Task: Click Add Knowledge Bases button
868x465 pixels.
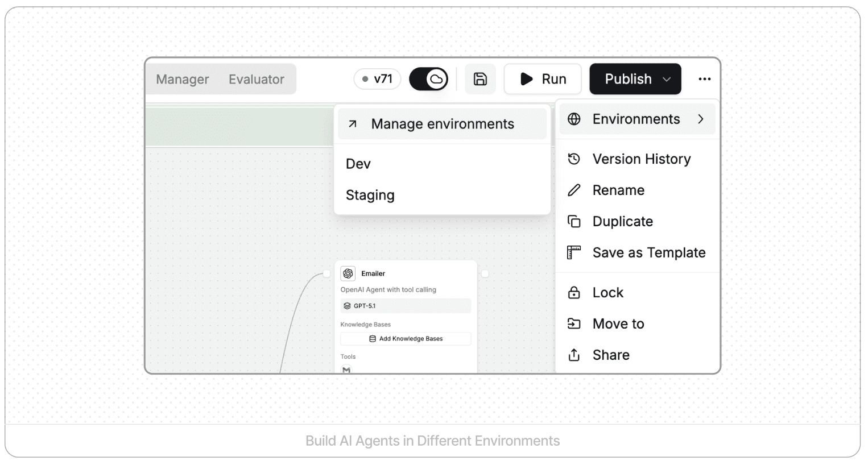Action: [406, 339]
